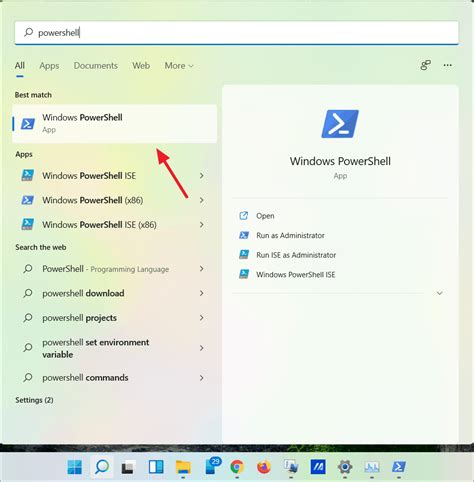Click the Open action icon
The width and height of the screenshot is (474, 482).
(244, 216)
